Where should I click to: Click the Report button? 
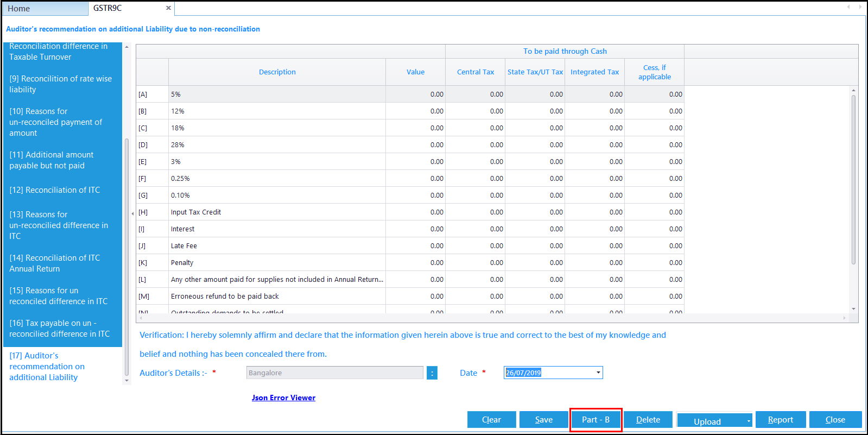click(x=780, y=420)
